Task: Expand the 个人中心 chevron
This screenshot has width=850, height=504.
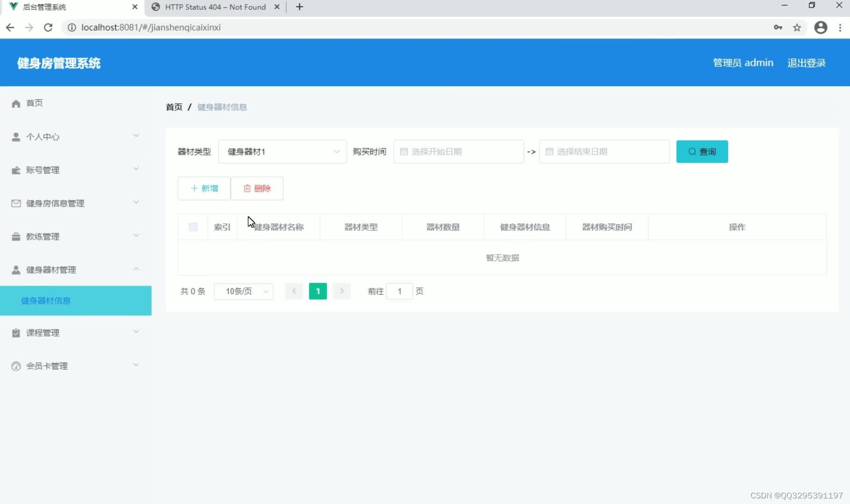Action: (x=136, y=136)
